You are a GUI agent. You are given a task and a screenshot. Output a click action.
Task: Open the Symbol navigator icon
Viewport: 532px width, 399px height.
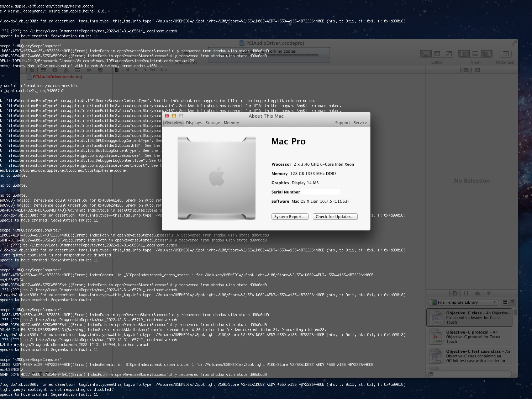tap(43, 70)
